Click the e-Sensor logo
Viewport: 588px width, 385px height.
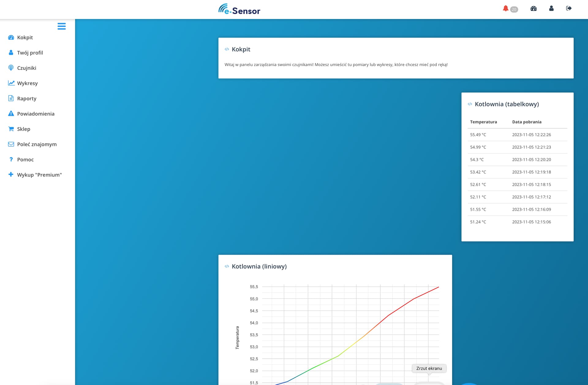(x=239, y=9)
